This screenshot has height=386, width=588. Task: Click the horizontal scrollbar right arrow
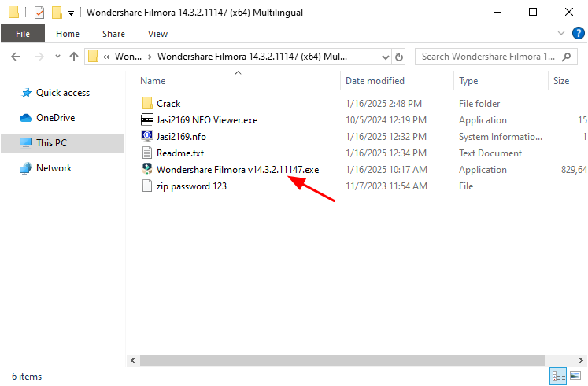(582, 360)
